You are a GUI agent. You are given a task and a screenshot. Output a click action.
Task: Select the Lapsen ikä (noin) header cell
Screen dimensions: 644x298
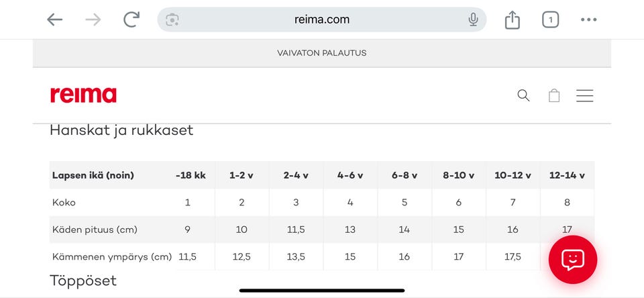click(93, 175)
